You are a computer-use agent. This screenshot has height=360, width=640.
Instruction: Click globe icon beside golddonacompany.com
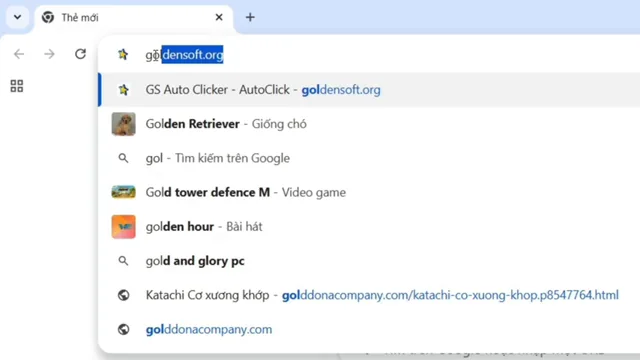(x=123, y=329)
